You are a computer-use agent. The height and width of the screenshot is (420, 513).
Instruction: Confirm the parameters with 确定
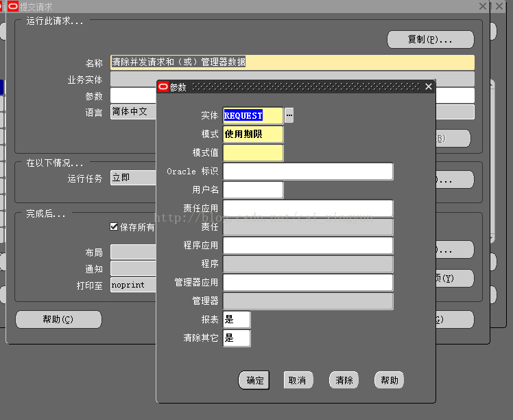click(254, 380)
